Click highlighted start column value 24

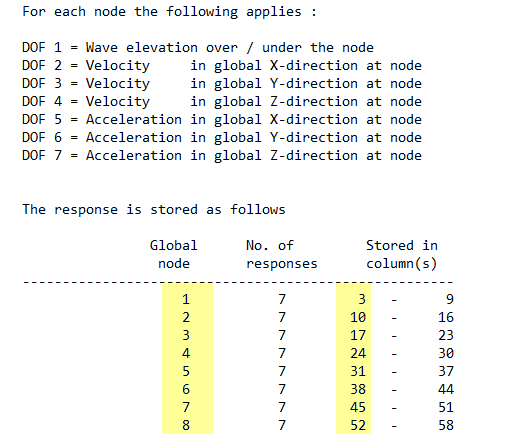(x=358, y=353)
